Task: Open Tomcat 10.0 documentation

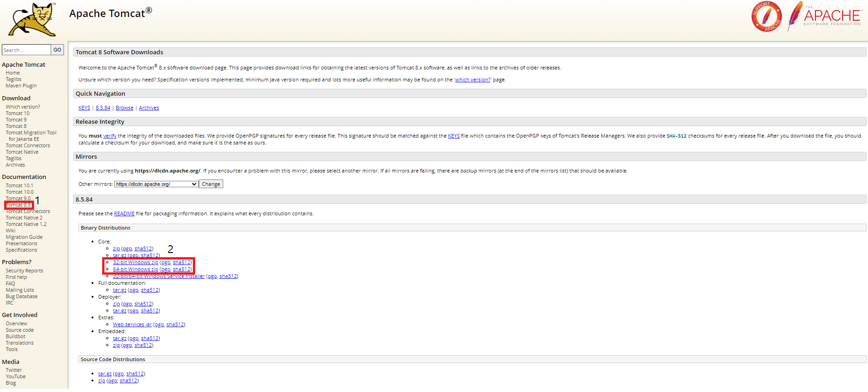Action: coord(19,192)
